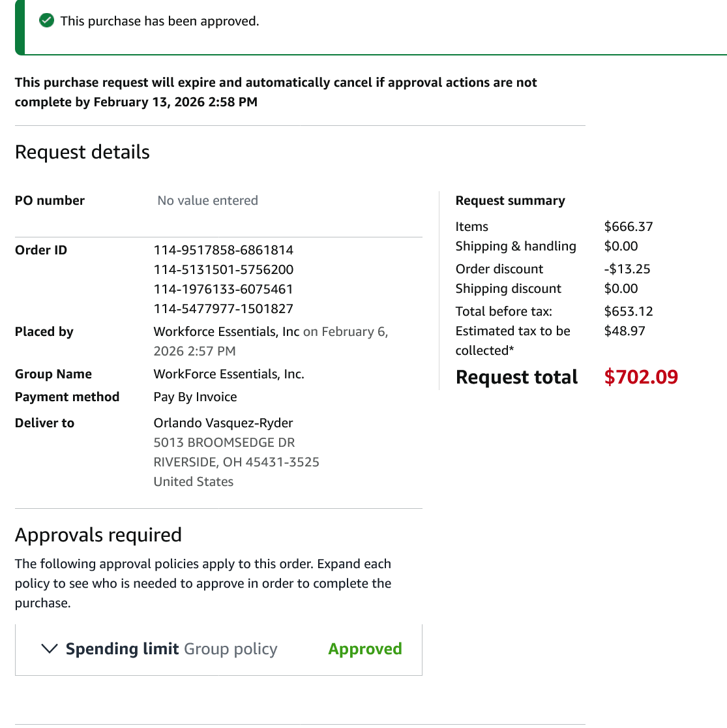Screen dimensions: 727x728
Task: Expand the Spending limit policy chevron
Action: [50, 648]
